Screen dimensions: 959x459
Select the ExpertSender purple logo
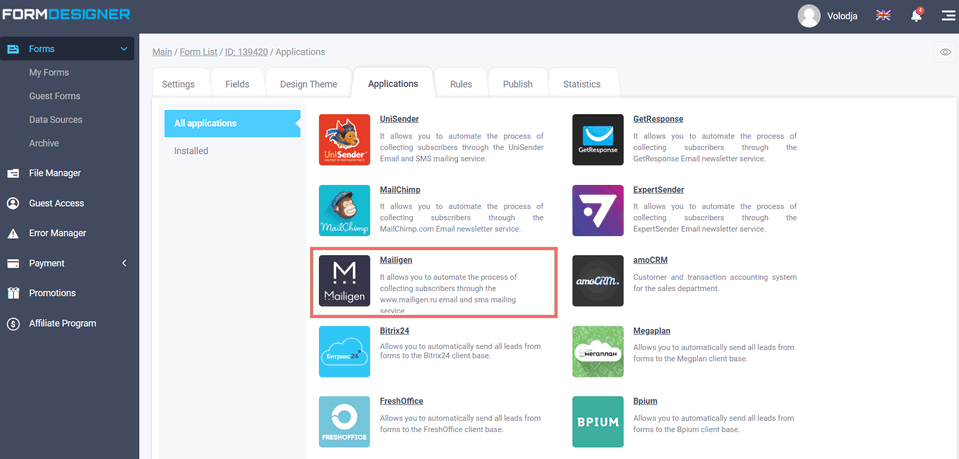[x=598, y=211]
